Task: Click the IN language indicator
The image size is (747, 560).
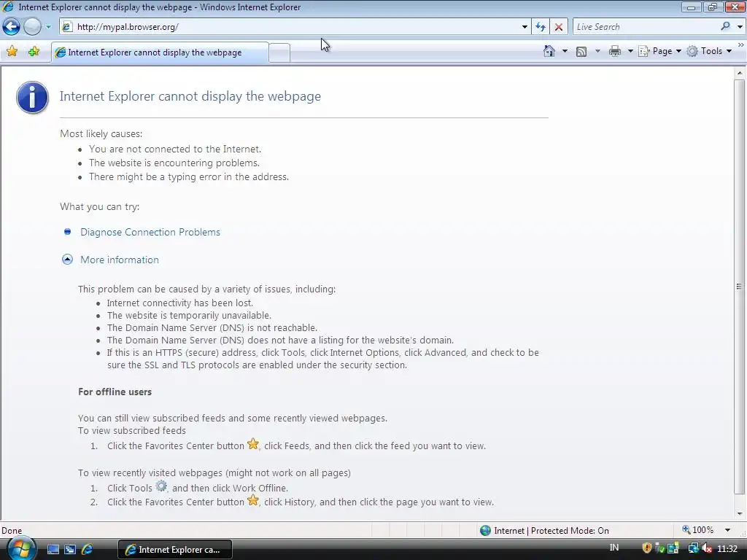Action: 614,548
